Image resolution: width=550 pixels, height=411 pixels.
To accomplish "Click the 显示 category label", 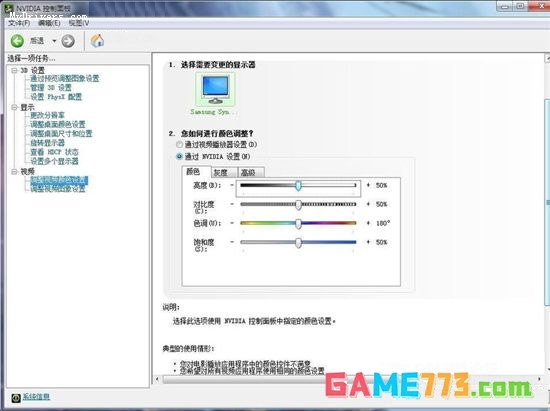I will [x=27, y=107].
